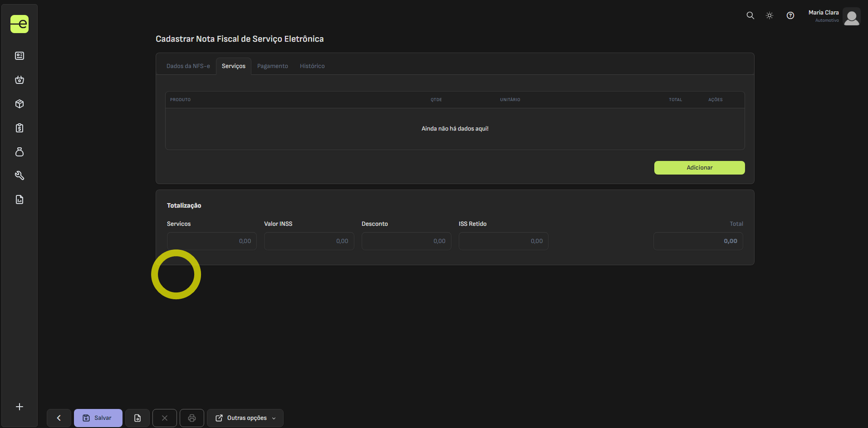Viewport: 868px width, 428px height.
Task: Click the shopping basket sidebar icon
Action: tap(20, 80)
